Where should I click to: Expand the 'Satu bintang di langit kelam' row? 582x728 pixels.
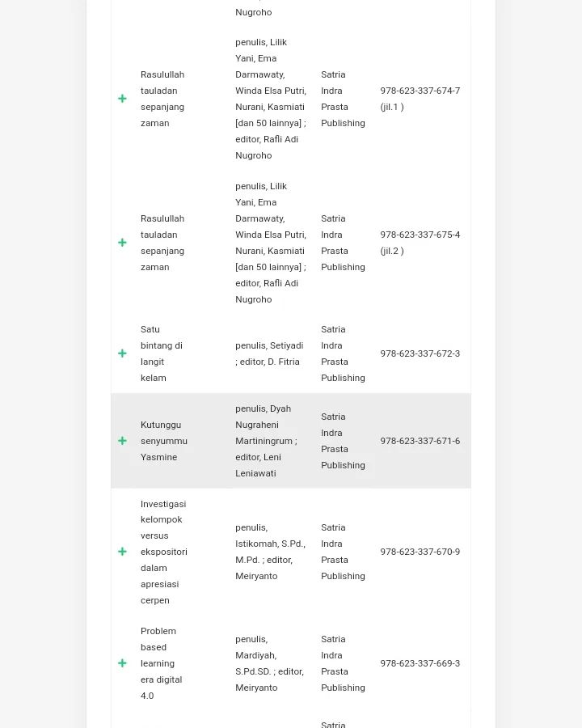click(122, 353)
